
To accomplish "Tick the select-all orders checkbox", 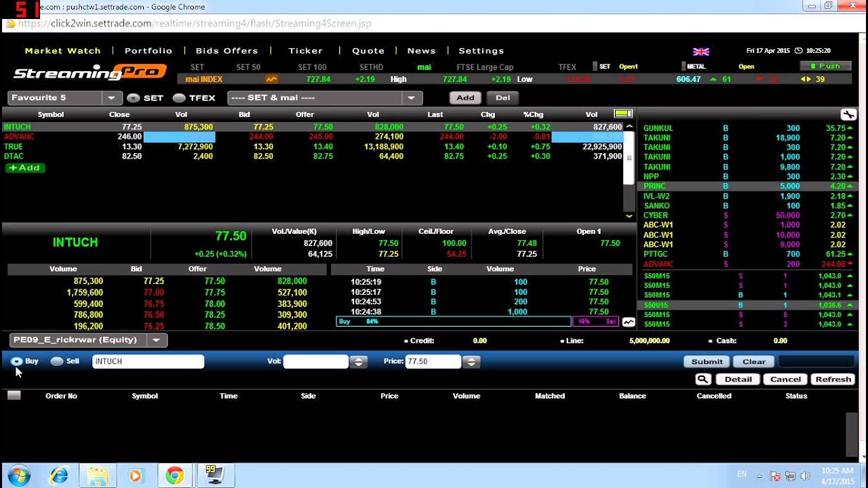I will click(14, 395).
